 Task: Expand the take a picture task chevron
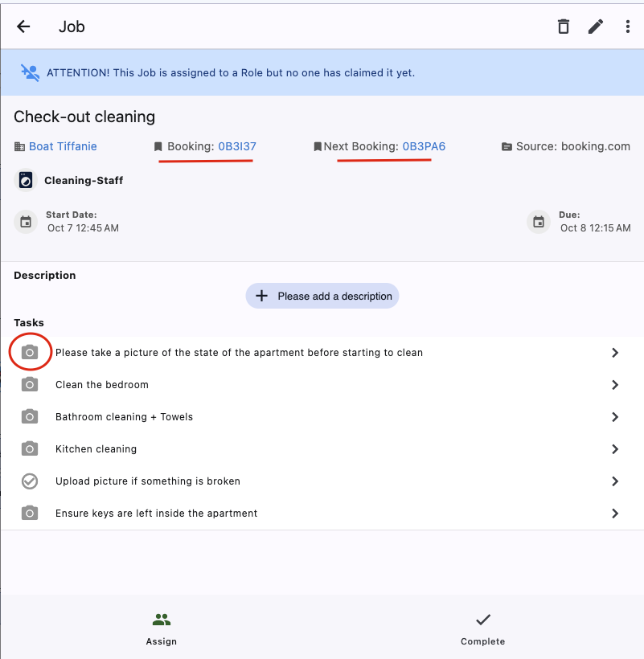615,353
